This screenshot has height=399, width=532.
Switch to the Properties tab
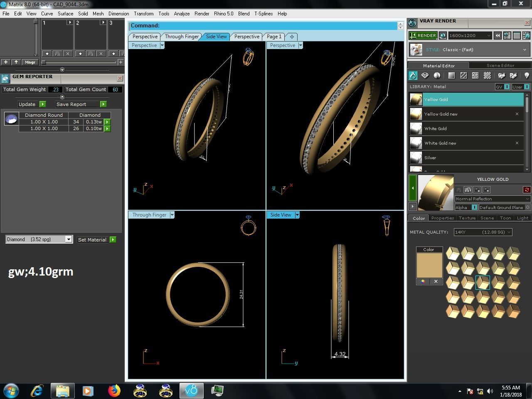tap(442, 218)
